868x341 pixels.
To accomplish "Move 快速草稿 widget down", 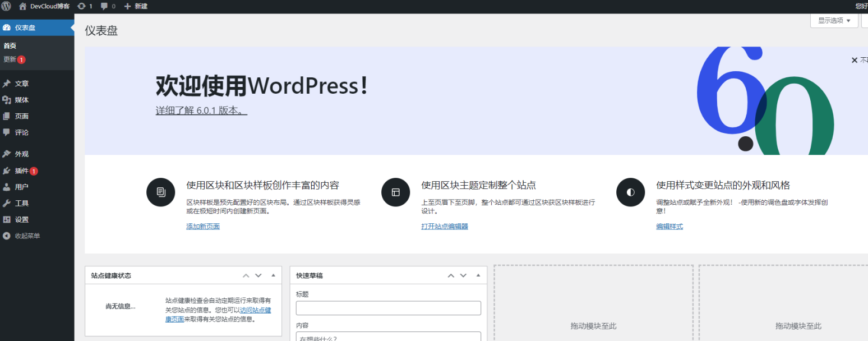I will (x=463, y=275).
